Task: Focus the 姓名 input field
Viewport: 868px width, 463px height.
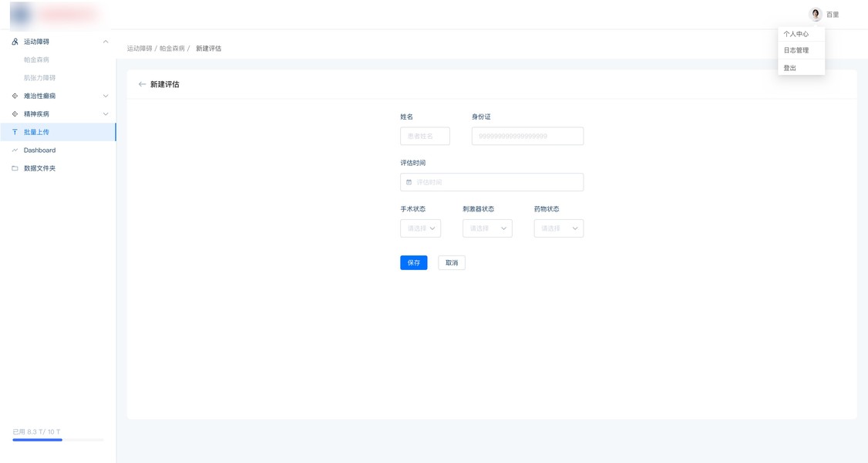Action: point(426,137)
